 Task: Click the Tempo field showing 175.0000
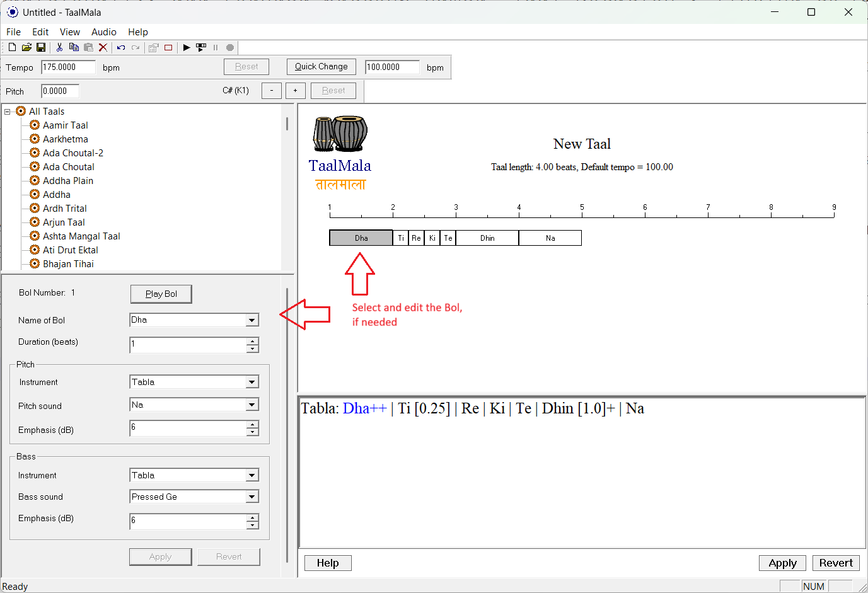coord(69,67)
